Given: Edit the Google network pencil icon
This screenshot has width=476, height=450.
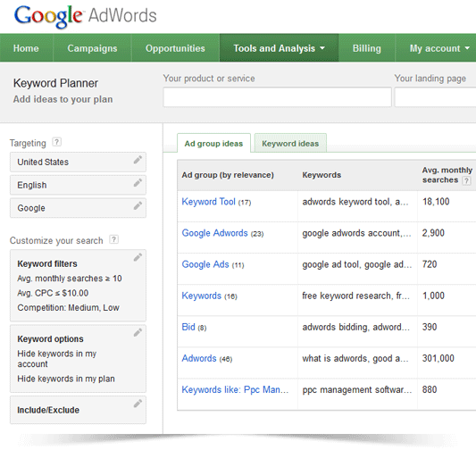Looking at the screenshot, I should pos(138,206).
